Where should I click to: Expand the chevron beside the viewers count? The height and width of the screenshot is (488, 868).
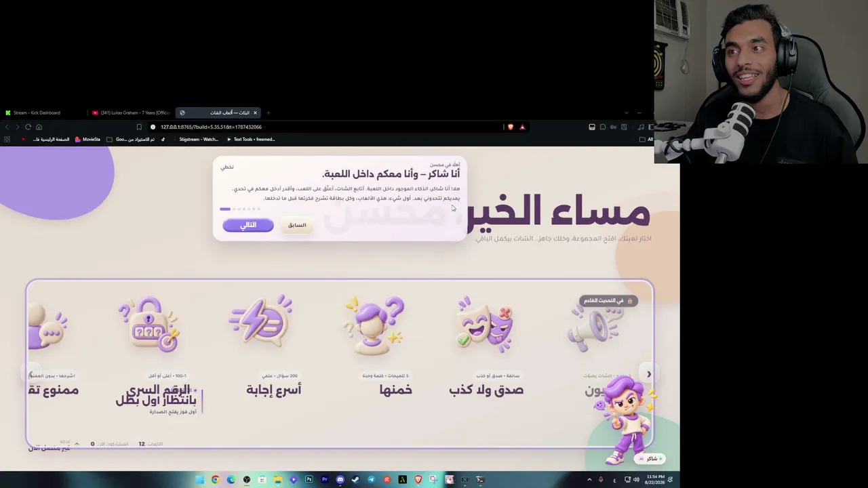[x=76, y=444]
